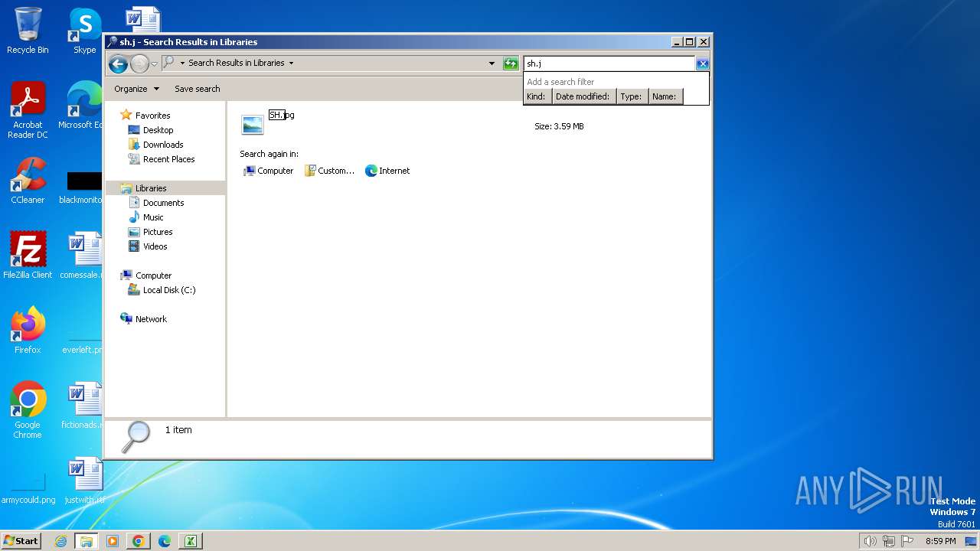Click the 8:59 PM clock

(940, 541)
